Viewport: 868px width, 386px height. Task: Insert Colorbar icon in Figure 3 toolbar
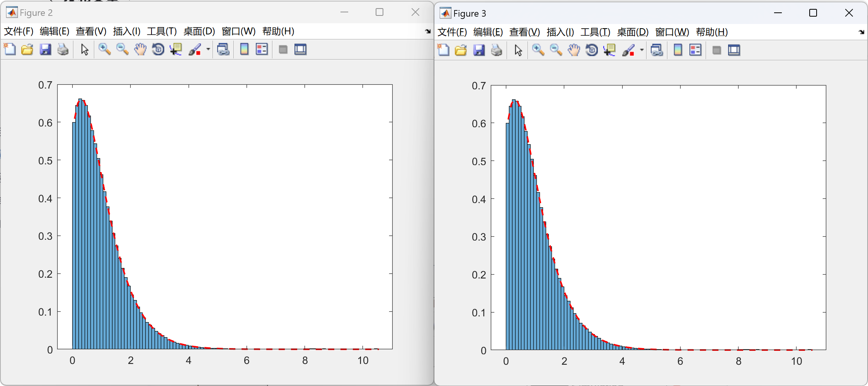[x=678, y=50]
